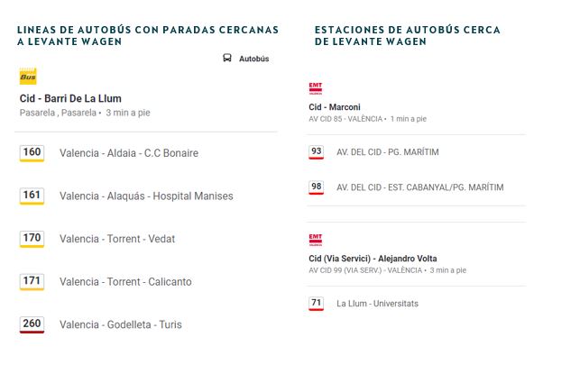Click the bus icon next to Autobús
The height and width of the screenshot is (392, 580).
coord(227,58)
